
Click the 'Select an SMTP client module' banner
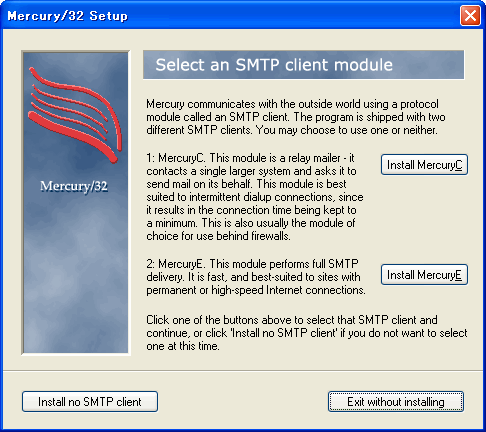(x=303, y=65)
